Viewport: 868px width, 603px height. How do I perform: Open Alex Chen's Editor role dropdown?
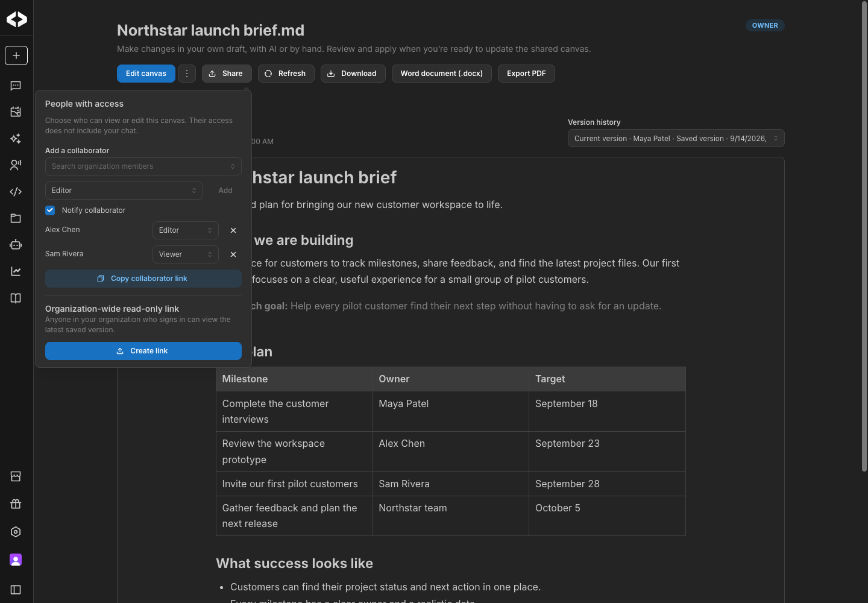point(186,230)
